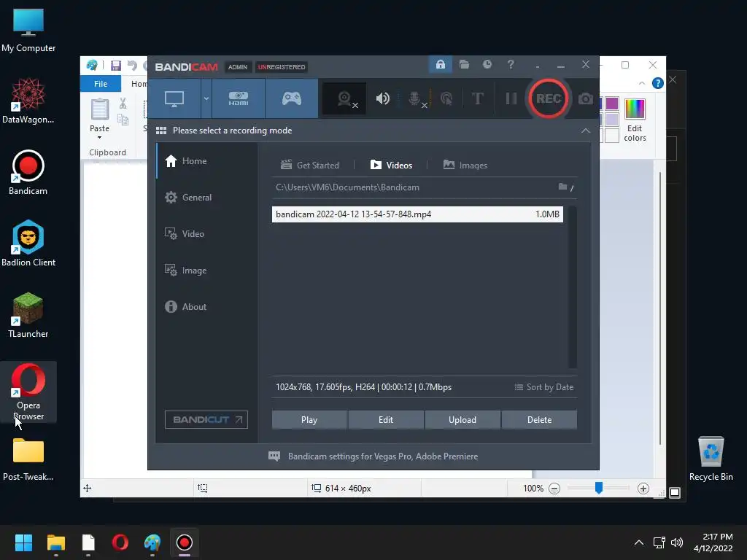This screenshot has height=560, width=747.
Task: Click the Copy icon in Paint
Action: click(x=123, y=120)
